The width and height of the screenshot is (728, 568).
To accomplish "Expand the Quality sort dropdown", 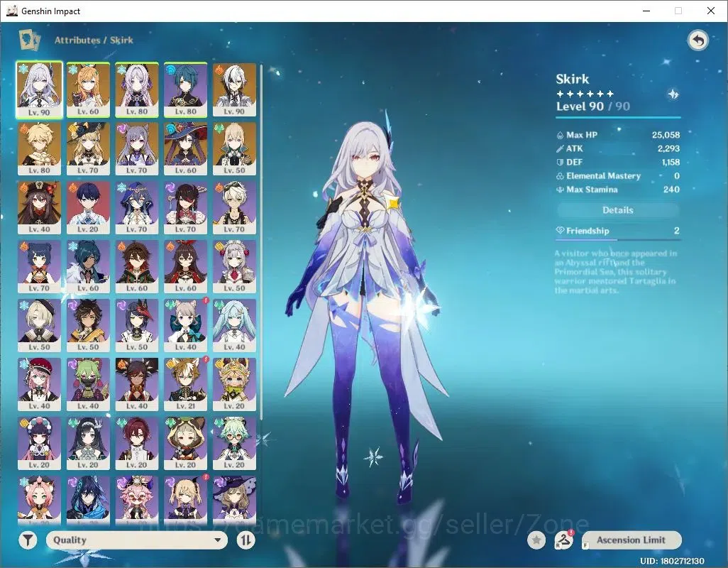I will 137,540.
